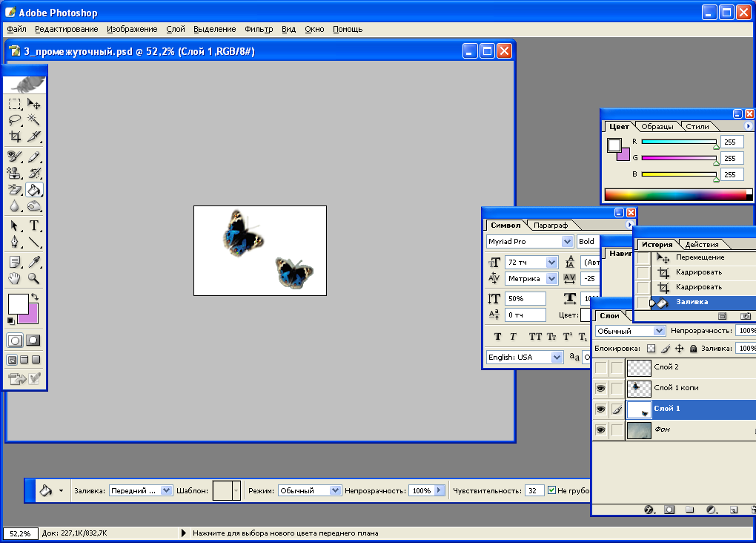The image size is (756, 543).
Task: Click the red R color slider
Action: point(679,142)
